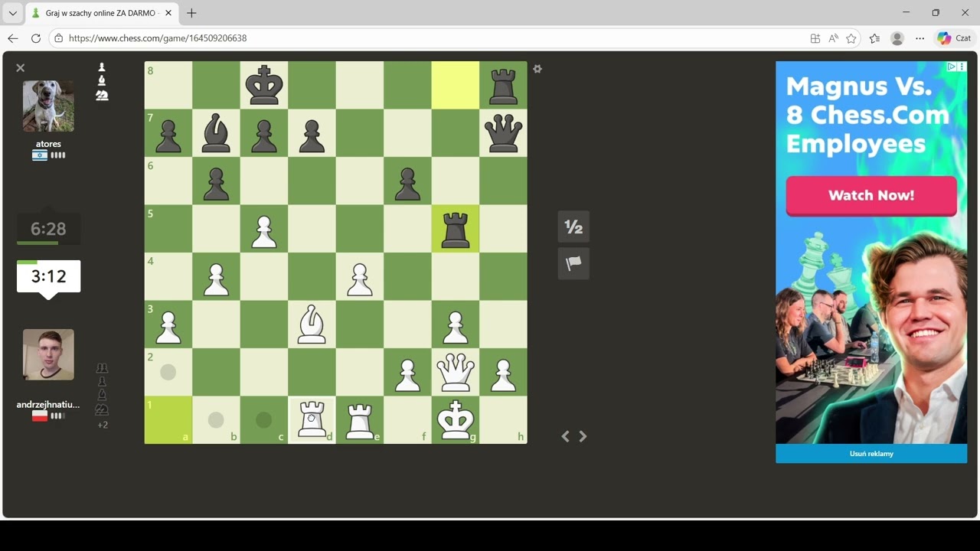The image size is (980, 551).
Task: Reload the page with refresh icon
Action: click(36, 38)
